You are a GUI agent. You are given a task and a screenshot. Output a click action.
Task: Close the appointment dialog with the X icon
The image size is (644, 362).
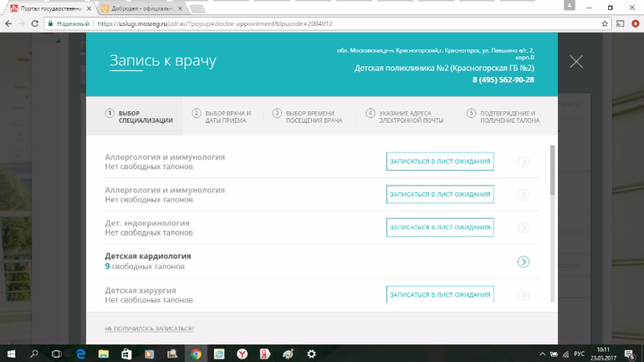coord(575,62)
